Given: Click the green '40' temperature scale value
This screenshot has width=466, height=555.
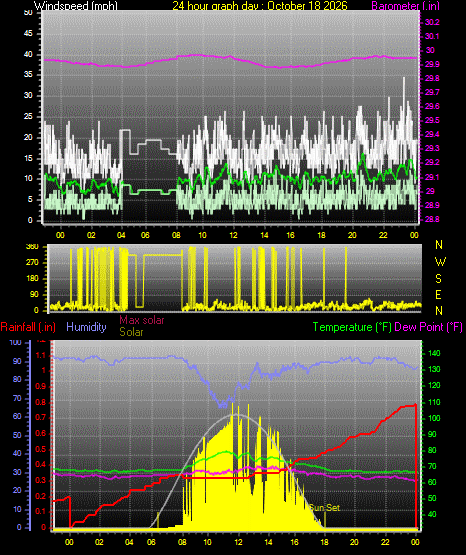Looking at the screenshot, I should point(432,514).
